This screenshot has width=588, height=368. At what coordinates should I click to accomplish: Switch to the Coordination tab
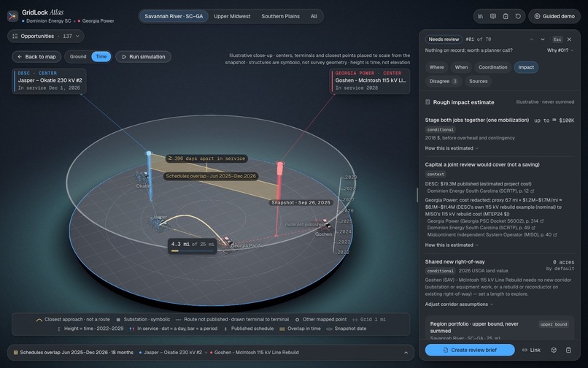pyautogui.click(x=492, y=67)
